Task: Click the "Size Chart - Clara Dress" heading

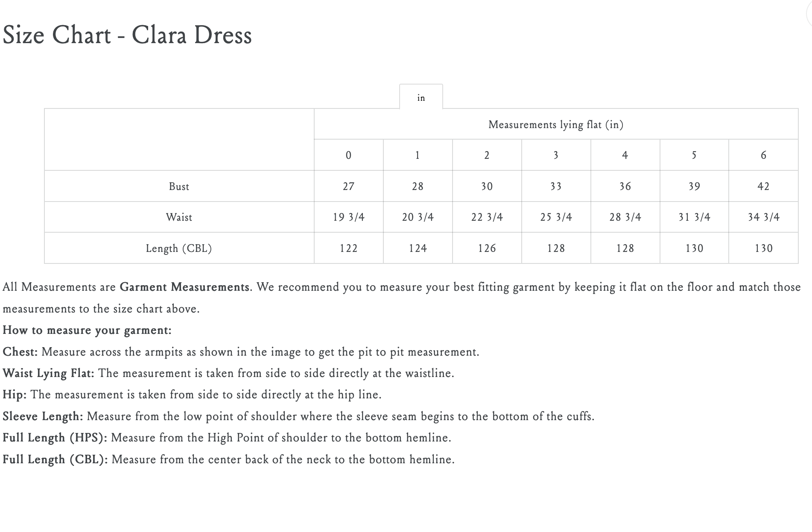Action: click(x=127, y=35)
